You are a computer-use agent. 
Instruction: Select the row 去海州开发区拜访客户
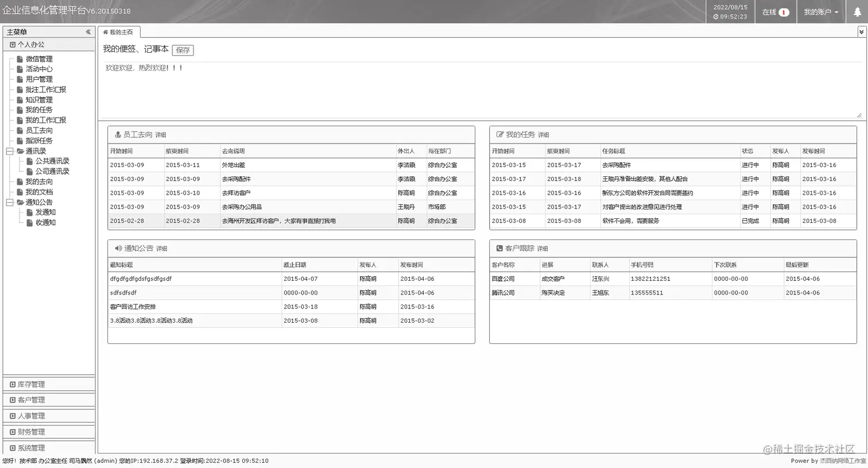[291, 221]
